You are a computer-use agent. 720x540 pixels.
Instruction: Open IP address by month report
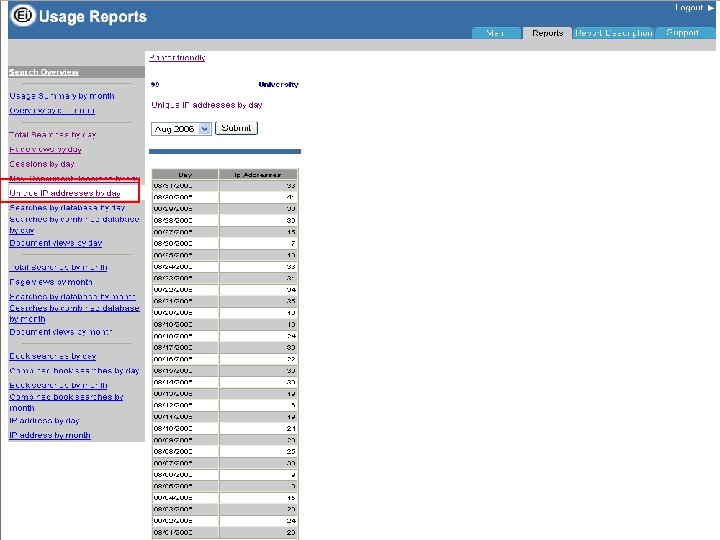coord(50,435)
